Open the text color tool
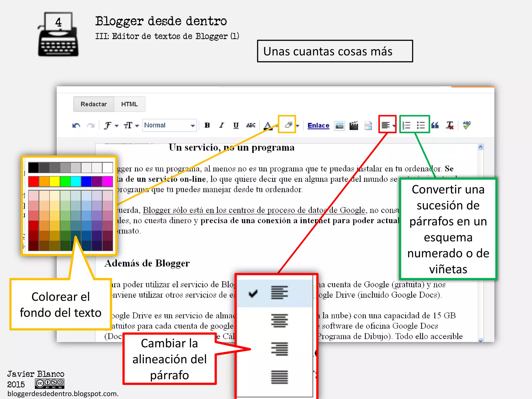This screenshot has width=532, height=399. (x=268, y=126)
